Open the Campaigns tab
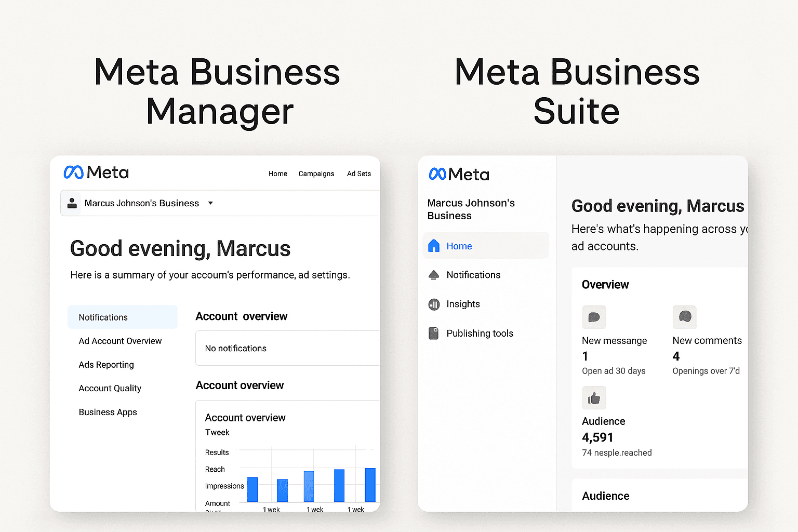Image resolution: width=798 pixels, height=532 pixels. pyautogui.click(x=316, y=174)
